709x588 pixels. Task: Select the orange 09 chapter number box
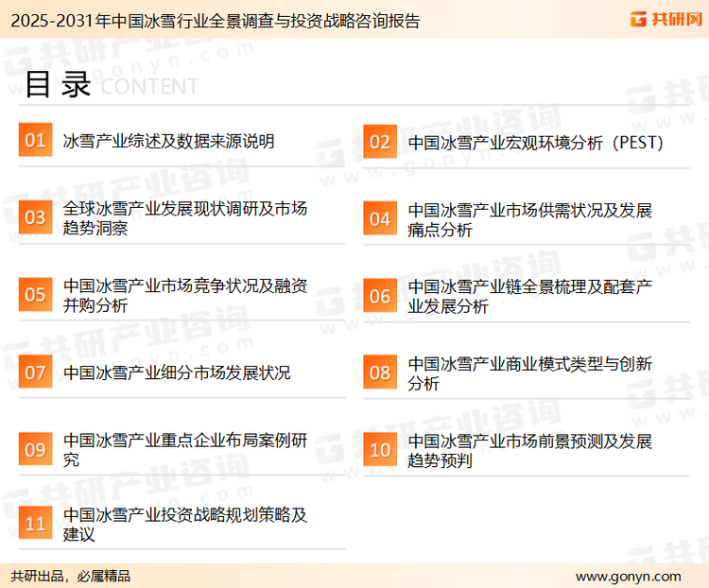coord(35,449)
